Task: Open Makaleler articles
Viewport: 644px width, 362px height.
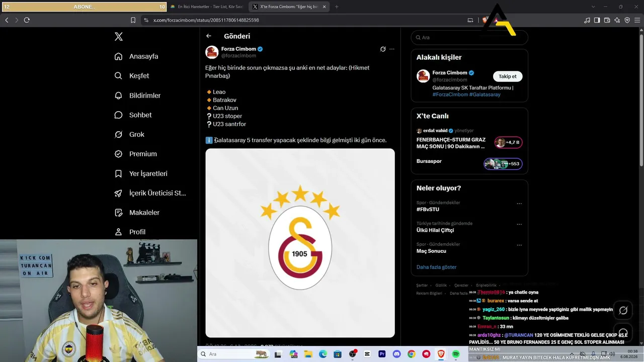Action: coord(137,213)
